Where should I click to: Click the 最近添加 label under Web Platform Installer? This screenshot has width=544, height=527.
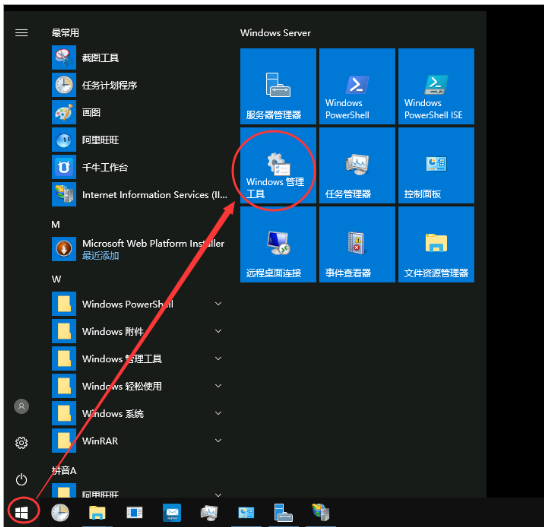click(101, 256)
